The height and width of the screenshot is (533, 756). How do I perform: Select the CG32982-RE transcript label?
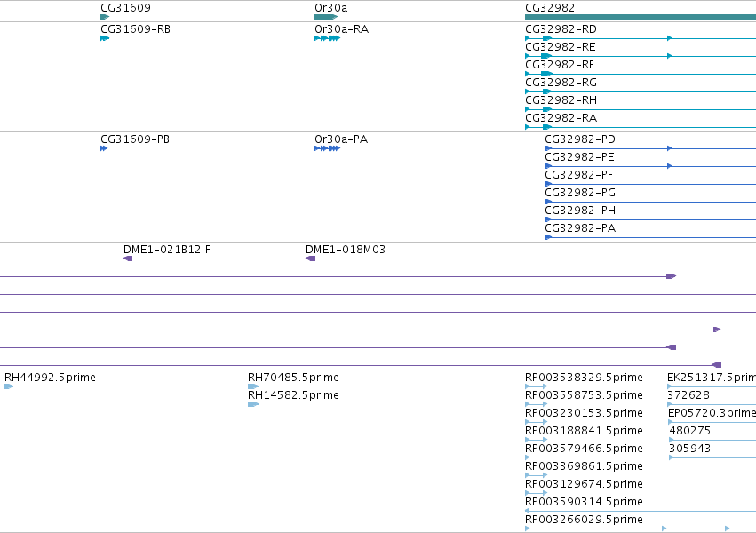pyautogui.click(x=561, y=47)
